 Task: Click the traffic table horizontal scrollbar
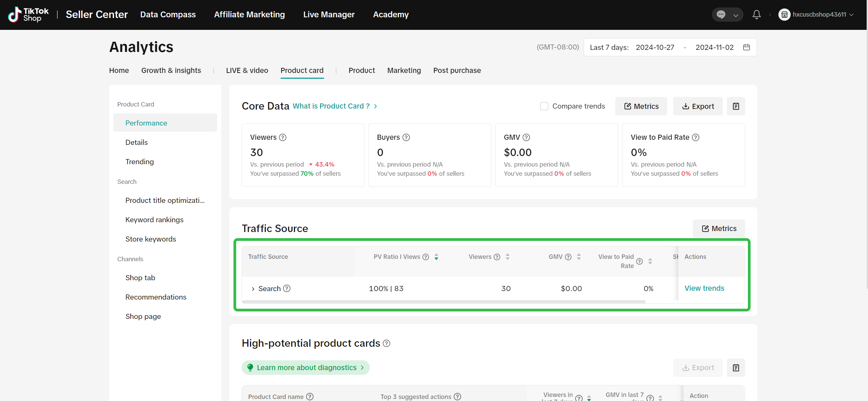pos(444,301)
